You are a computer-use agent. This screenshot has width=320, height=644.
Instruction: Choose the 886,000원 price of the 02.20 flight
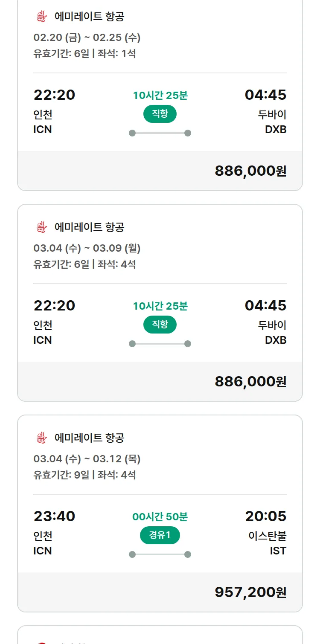click(250, 171)
